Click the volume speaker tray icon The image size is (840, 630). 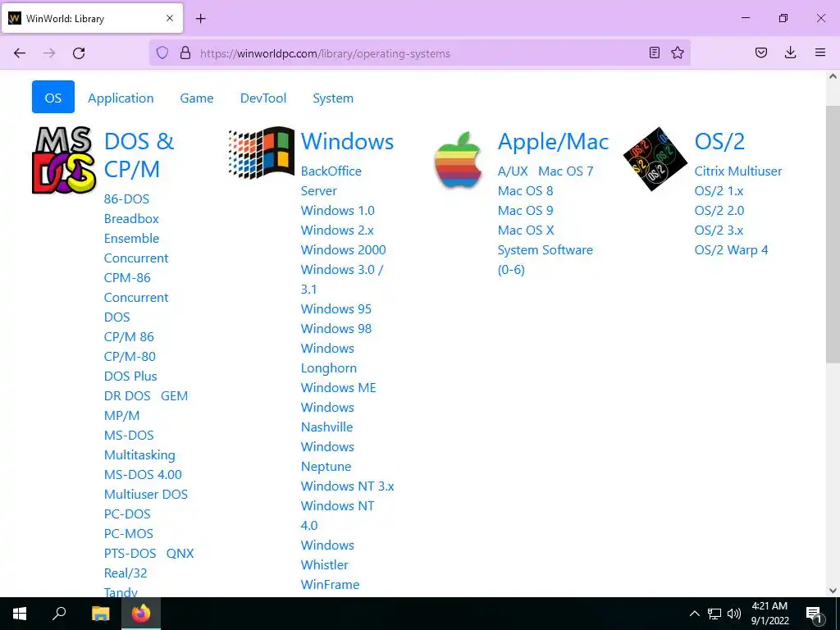pyautogui.click(x=734, y=614)
